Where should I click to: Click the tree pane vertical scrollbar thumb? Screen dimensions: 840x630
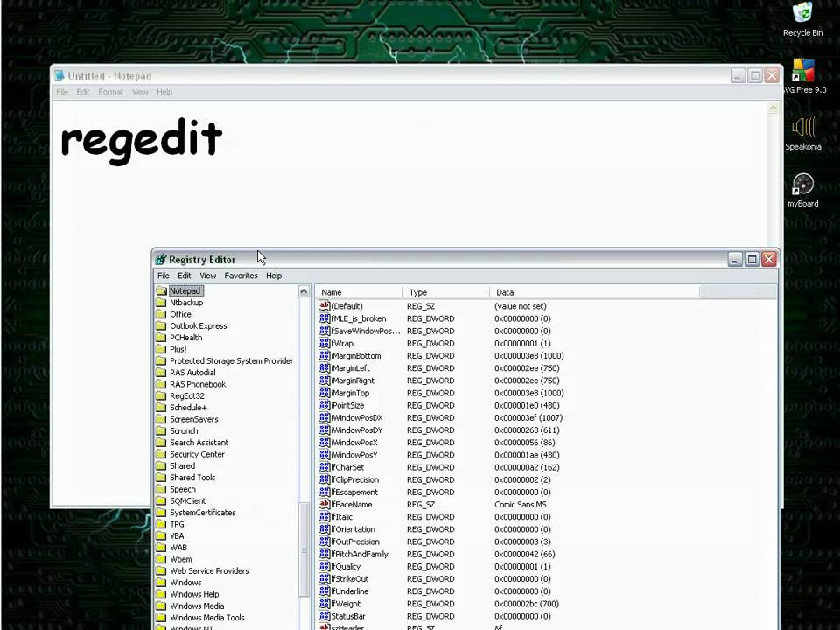(304, 549)
